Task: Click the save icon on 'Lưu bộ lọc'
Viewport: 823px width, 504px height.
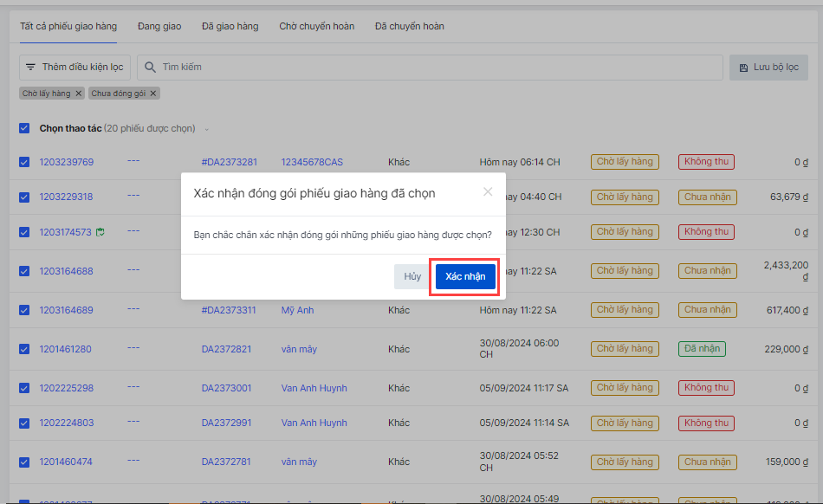Action: tap(743, 67)
